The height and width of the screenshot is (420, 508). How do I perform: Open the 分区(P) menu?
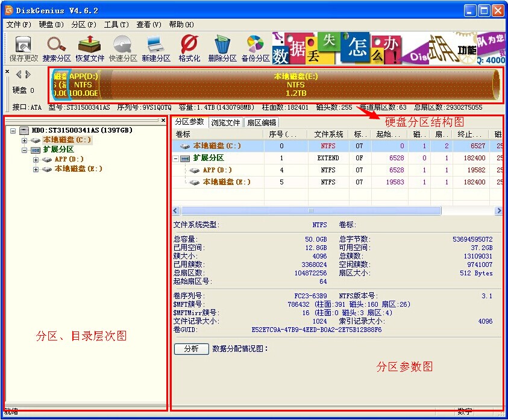(84, 25)
